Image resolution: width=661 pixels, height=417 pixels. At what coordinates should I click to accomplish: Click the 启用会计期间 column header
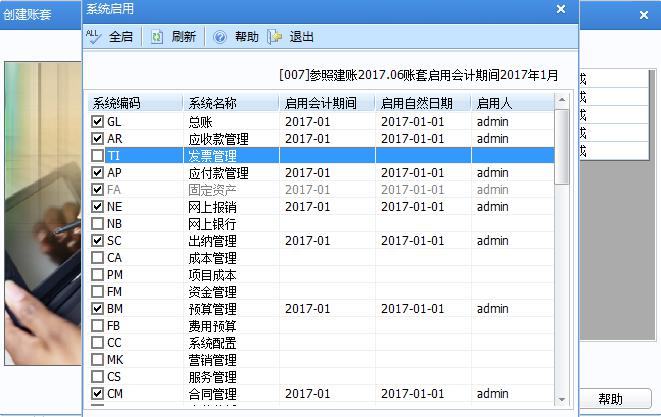327,103
